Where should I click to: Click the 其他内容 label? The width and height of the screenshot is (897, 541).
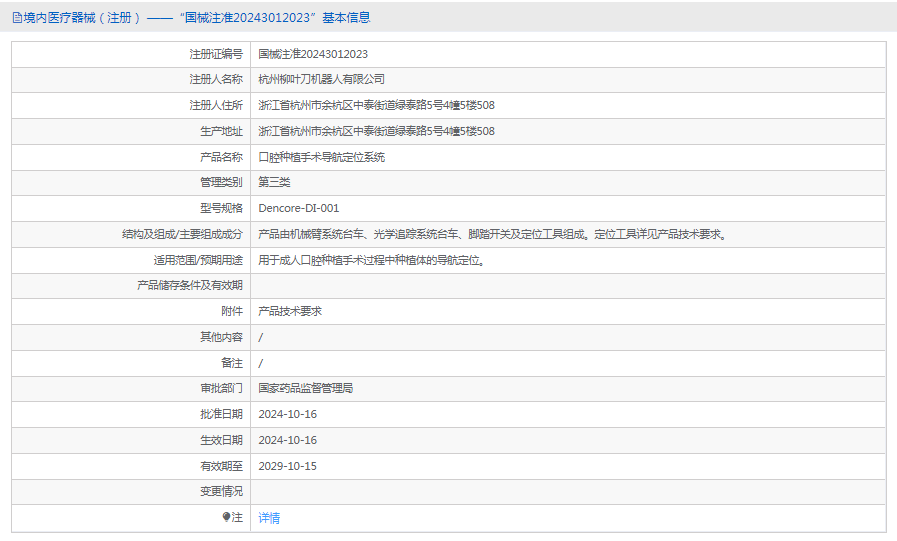click(x=221, y=337)
